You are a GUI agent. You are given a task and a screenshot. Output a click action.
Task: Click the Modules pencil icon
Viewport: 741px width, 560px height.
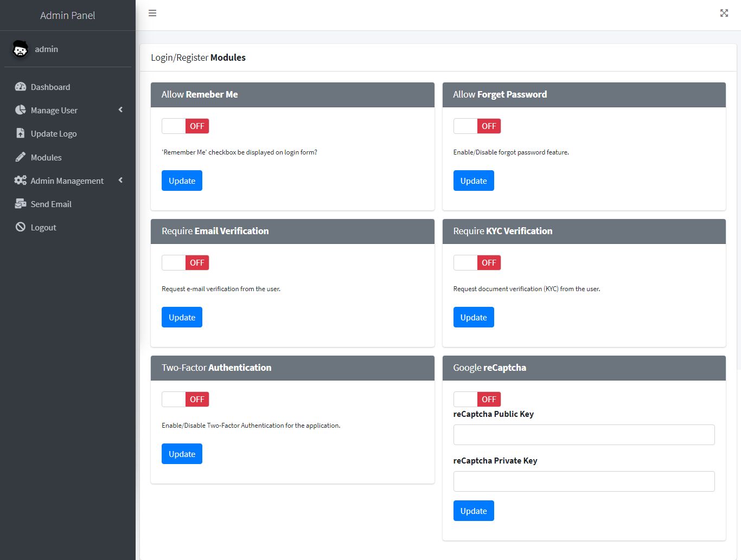[21, 157]
